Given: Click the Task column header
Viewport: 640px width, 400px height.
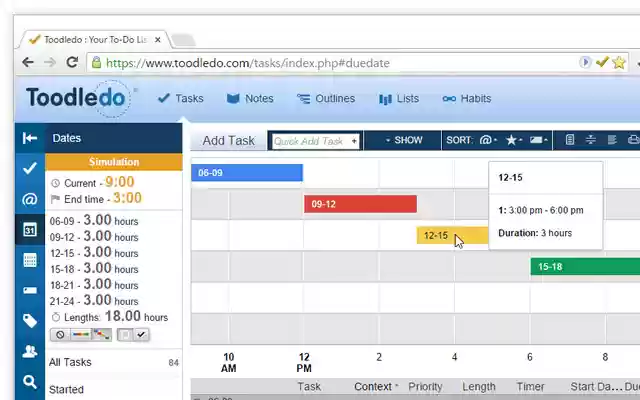Looking at the screenshot, I should [309, 386].
